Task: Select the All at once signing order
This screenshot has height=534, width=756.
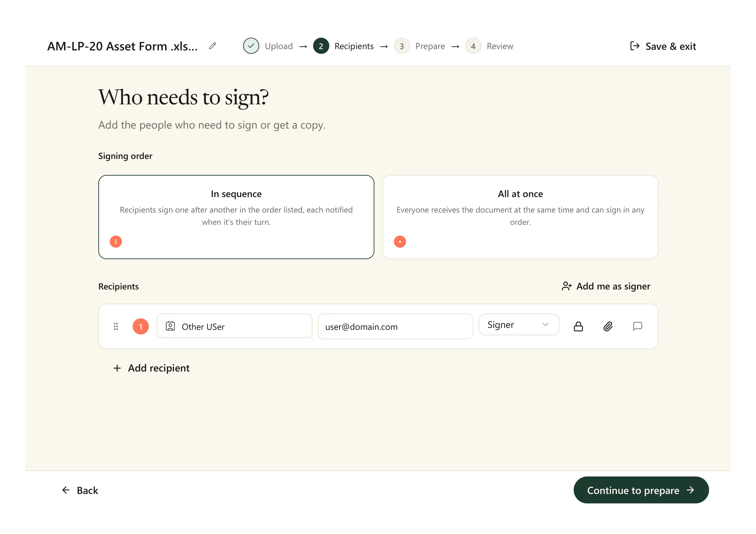Action: tap(520, 217)
